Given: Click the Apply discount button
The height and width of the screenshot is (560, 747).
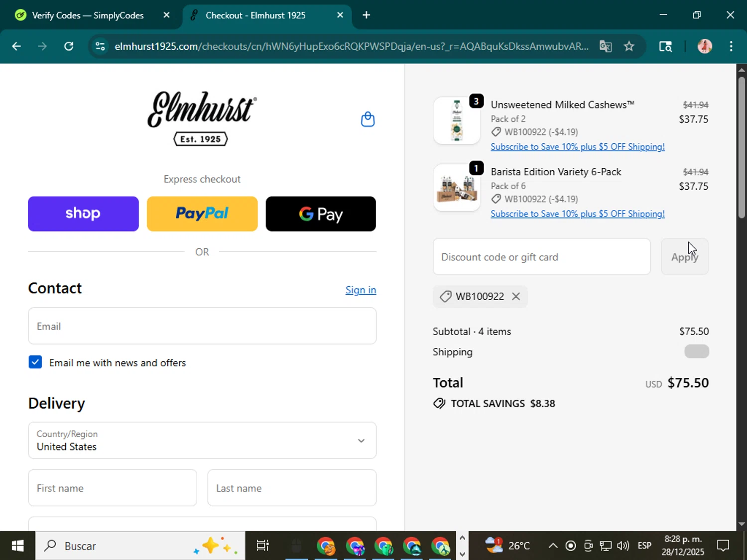Looking at the screenshot, I should click(684, 257).
